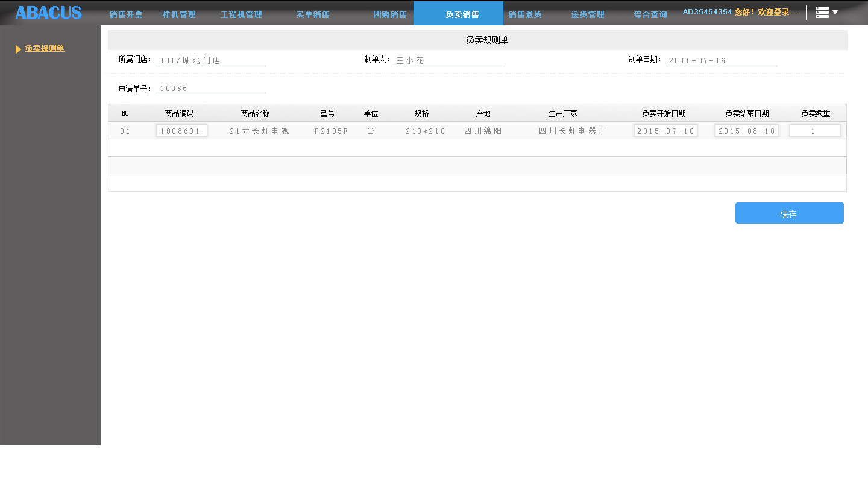Select the 负卖销售 tab
This screenshot has width=868, height=482.
(458, 13)
